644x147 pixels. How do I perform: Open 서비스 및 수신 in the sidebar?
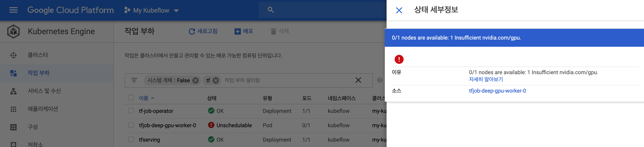(x=57, y=91)
